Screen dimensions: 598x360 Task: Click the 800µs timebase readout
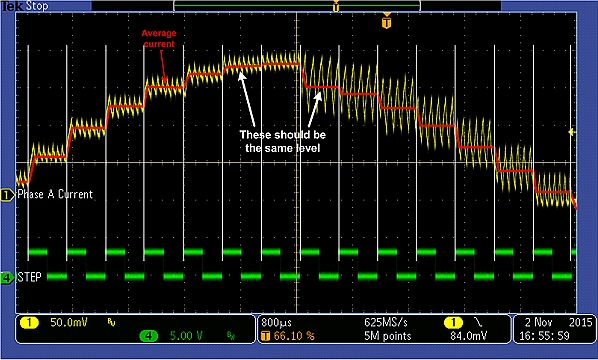276,323
